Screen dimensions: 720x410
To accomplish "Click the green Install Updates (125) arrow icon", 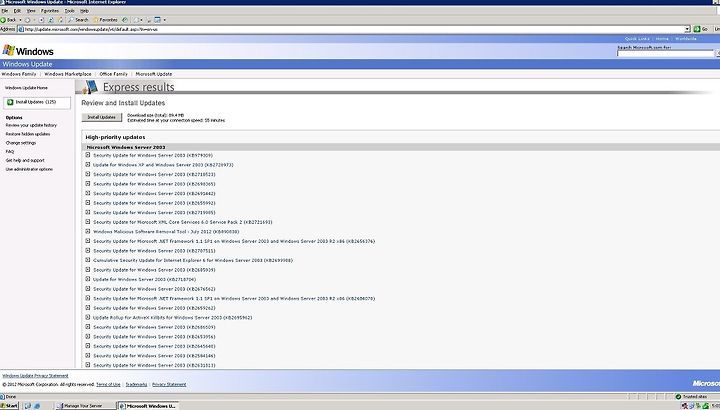I will (10, 102).
